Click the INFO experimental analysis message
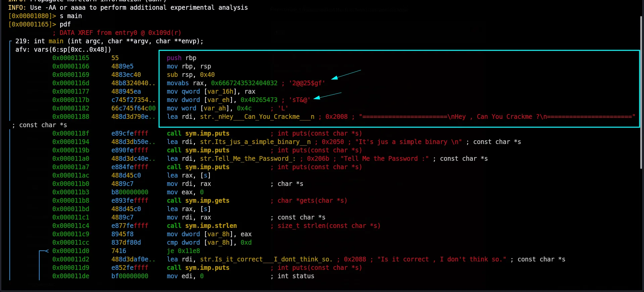The height and width of the screenshot is (292, 644). [128, 8]
